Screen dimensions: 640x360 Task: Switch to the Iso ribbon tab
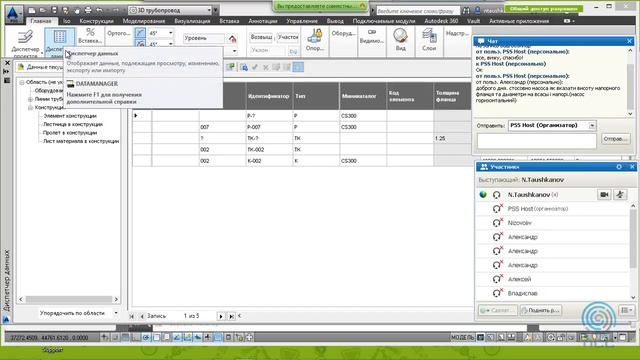(67, 21)
